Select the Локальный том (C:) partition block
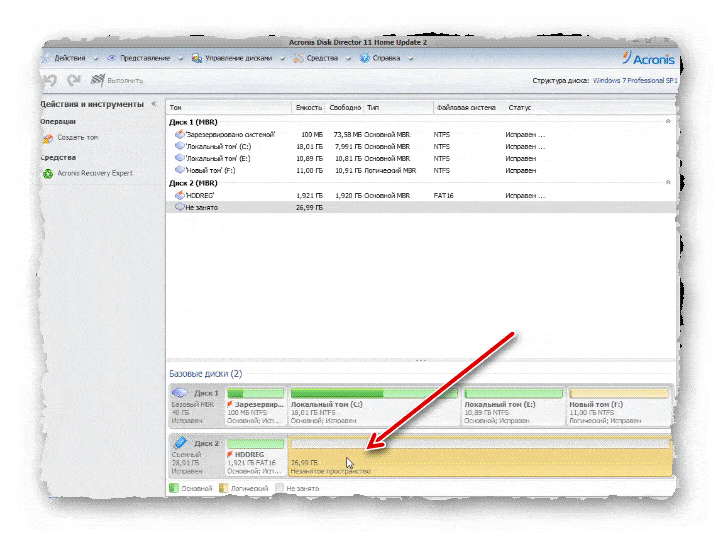Screen dimensions: 718x535 374,406
